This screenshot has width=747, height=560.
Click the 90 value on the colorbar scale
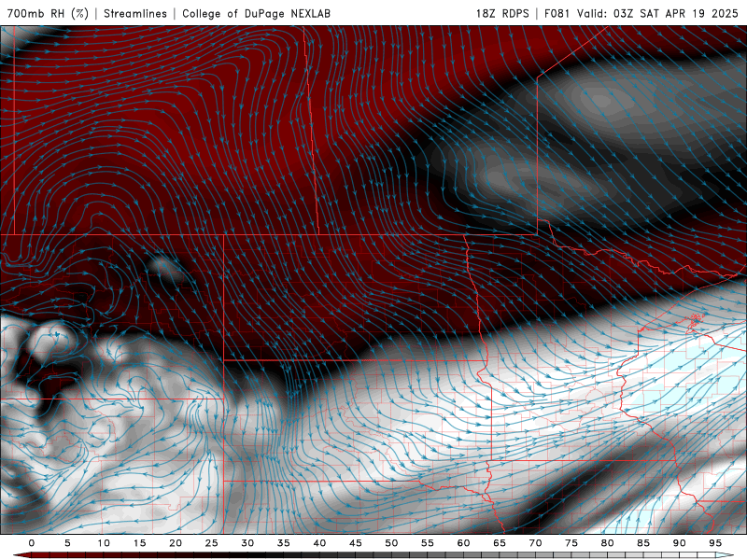click(x=679, y=543)
